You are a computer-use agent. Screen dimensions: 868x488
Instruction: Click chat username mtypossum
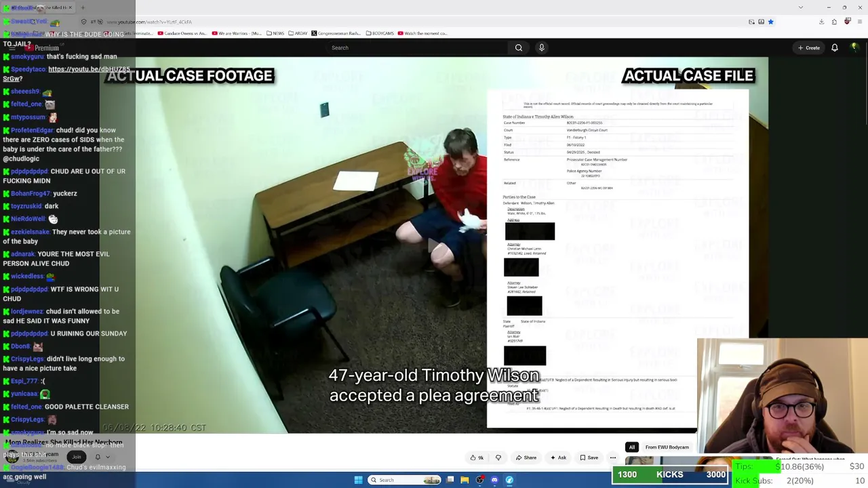coord(28,117)
